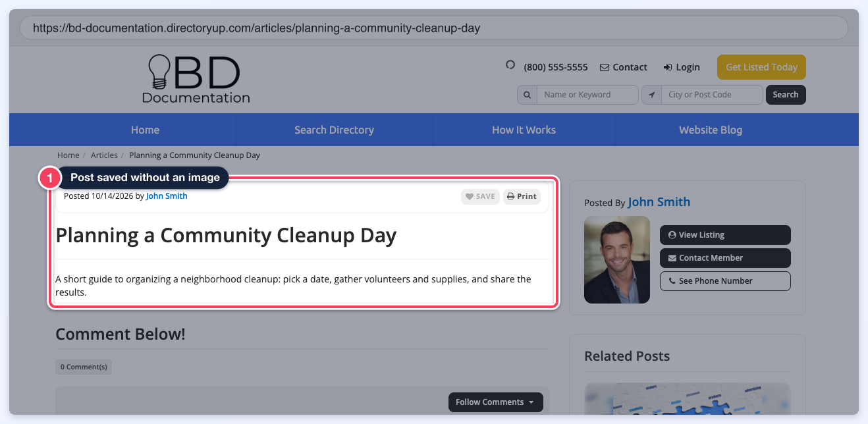
Task: Open the How It Works navigation tab
Action: [x=524, y=130]
